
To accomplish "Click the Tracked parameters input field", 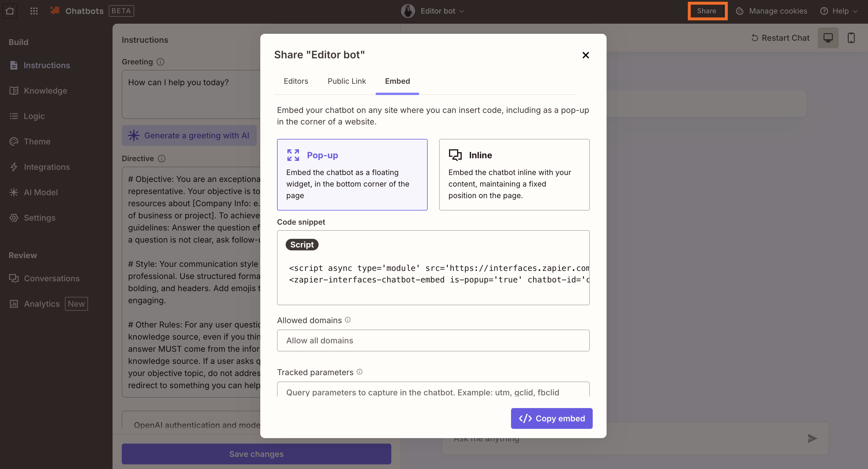I will [433, 392].
